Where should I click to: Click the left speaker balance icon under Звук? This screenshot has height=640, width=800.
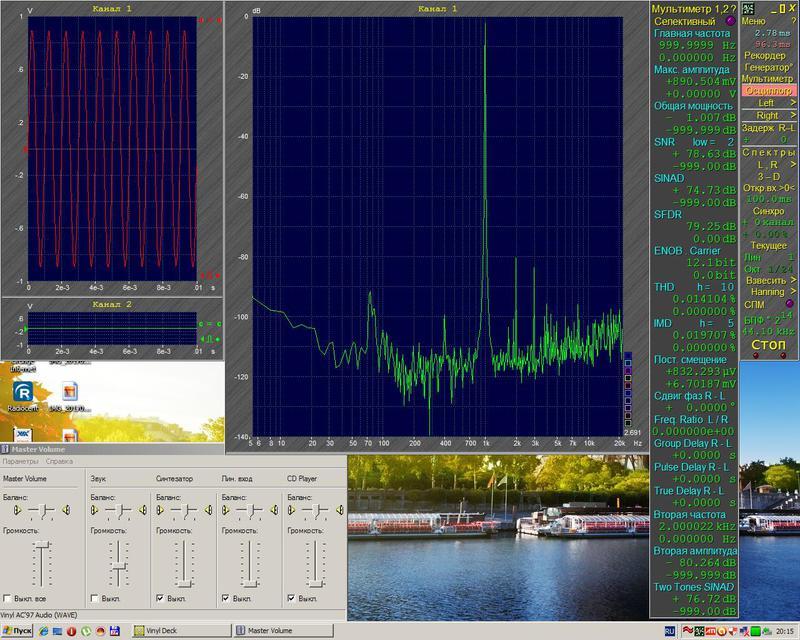click(94, 510)
